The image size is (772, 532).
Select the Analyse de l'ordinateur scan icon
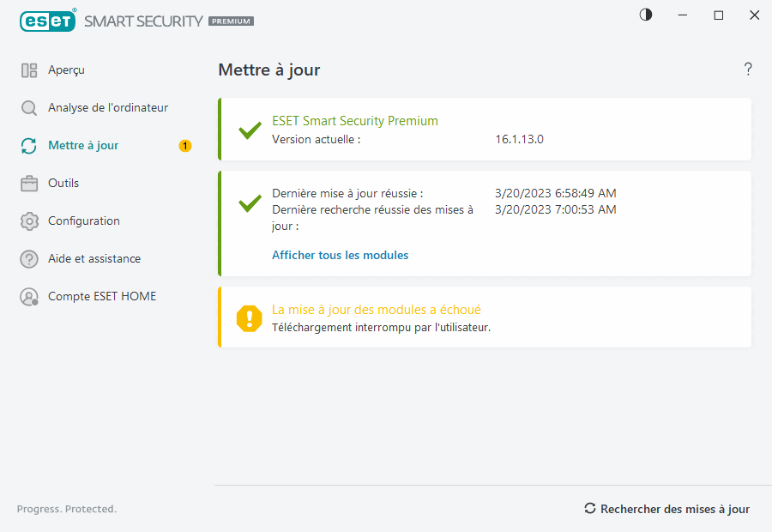coord(28,107)
